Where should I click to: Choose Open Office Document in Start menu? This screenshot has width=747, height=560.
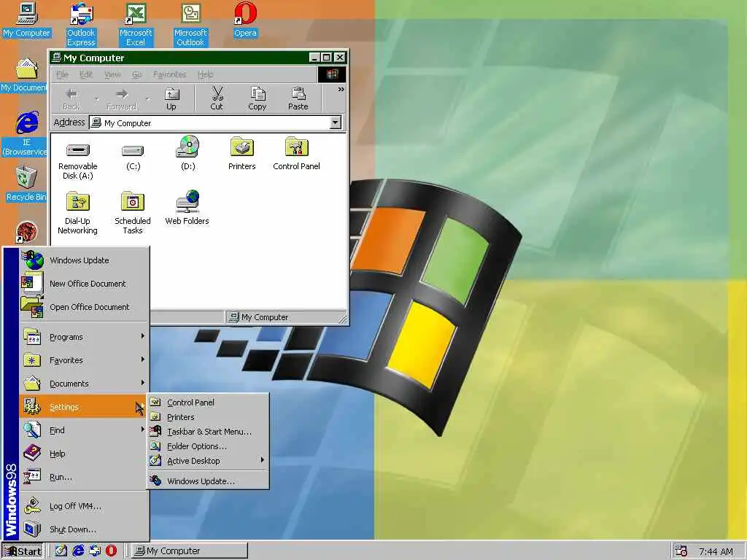[85, 307]
